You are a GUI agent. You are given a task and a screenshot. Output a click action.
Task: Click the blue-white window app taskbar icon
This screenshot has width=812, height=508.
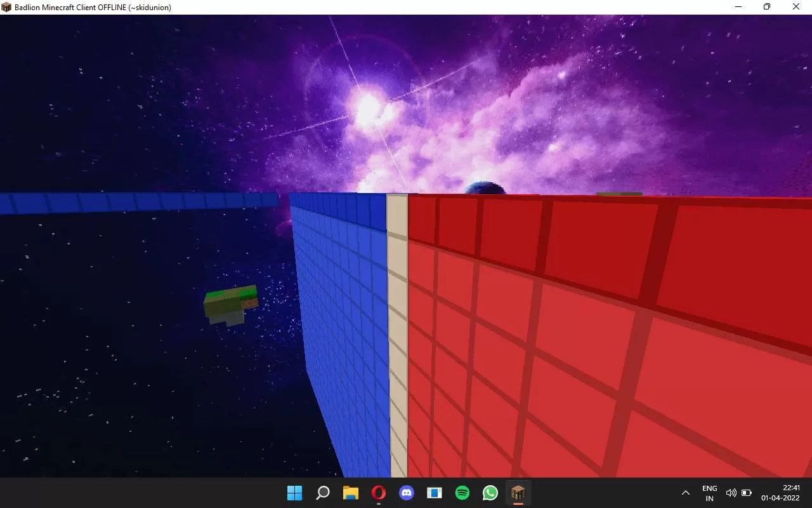point(435,493)
